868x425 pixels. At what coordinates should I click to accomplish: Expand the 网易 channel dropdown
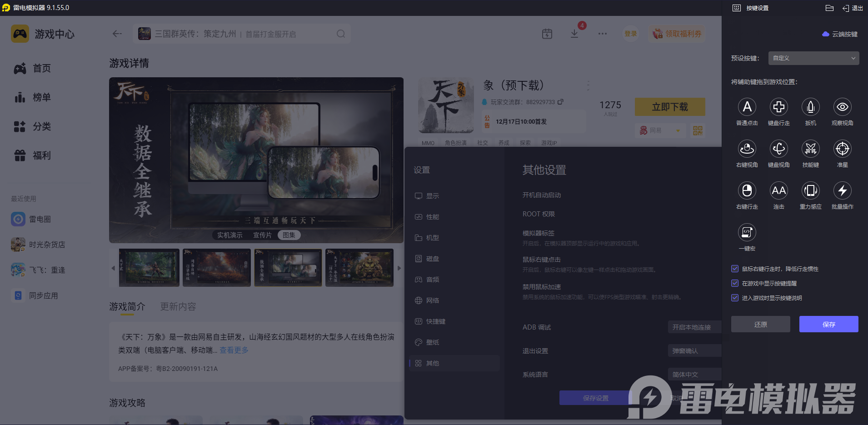click(660, 130)
